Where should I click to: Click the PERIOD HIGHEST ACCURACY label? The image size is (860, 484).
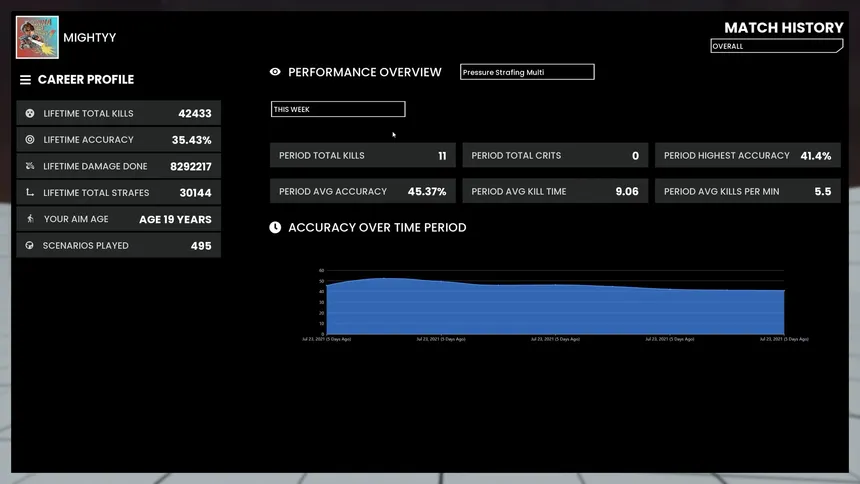point(727,155)
